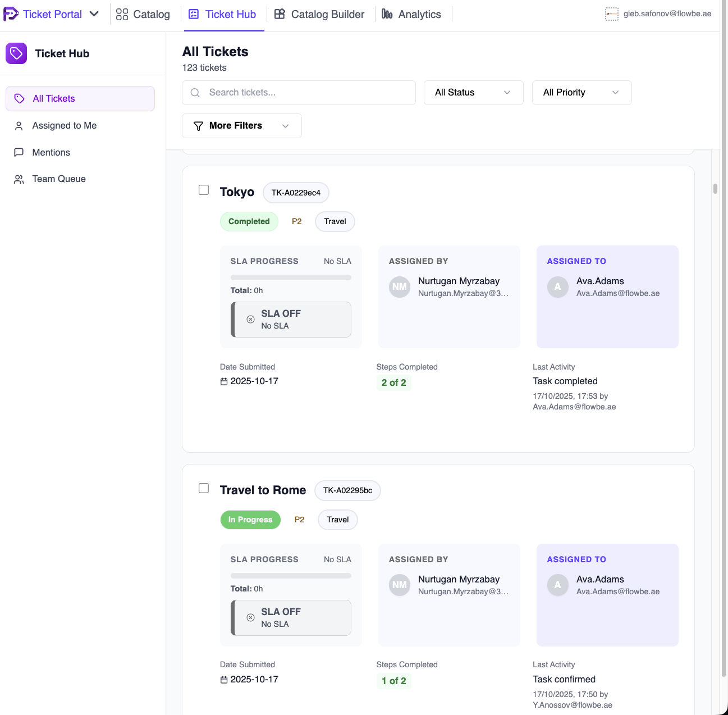Click the user avatar icon beside the email
This screenshot has width=728, height=715.
[611, 14]
